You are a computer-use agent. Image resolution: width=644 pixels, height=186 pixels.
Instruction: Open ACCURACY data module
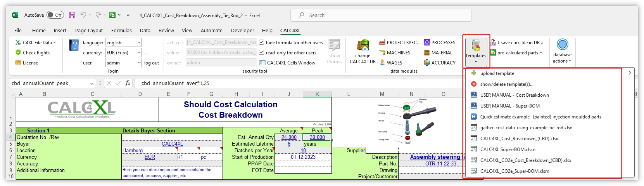pyautogui.click(x=439, y=63)
